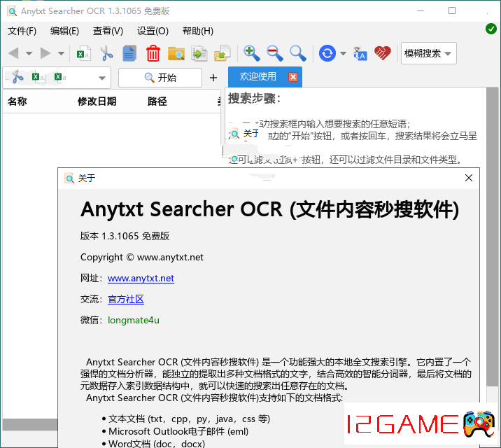Open the 模糊搜索 search mode dropdown
501x448 pixels.
pos(428,53)
